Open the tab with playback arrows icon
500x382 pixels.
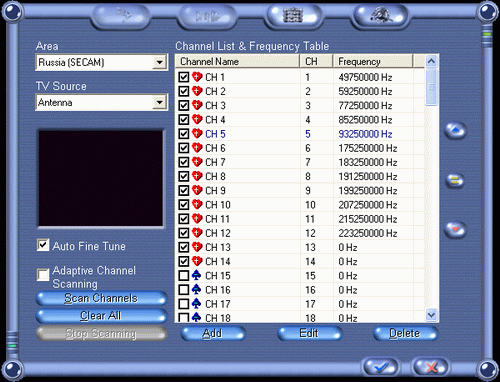coord(207,16)
